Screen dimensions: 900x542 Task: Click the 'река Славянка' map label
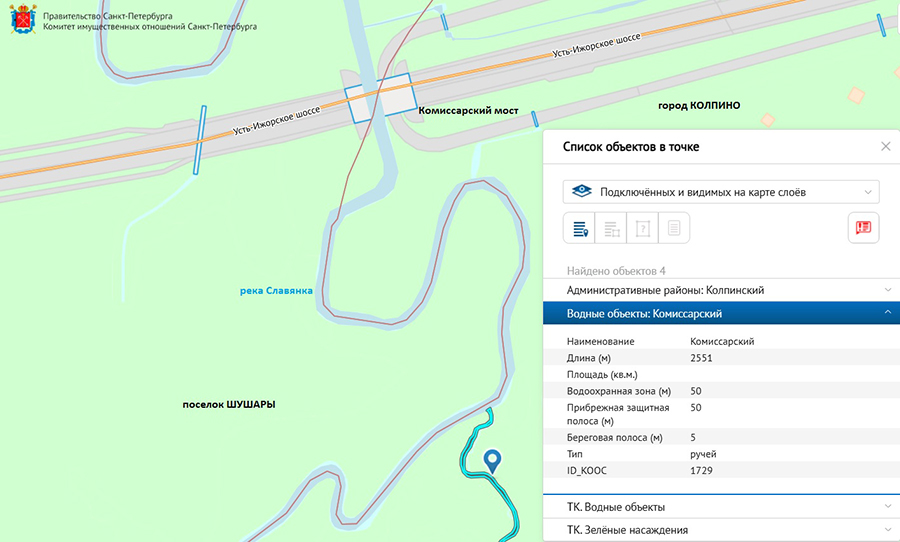pos(276,291)
